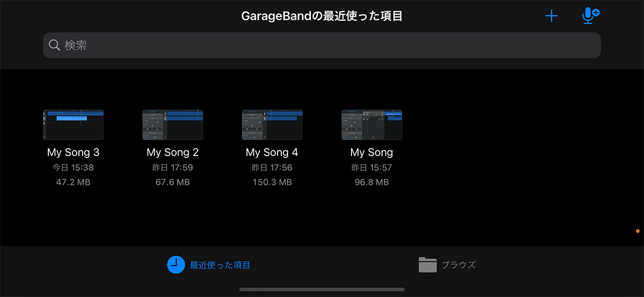
Task: Click the GarageBandの最近使った項目 header title
Action: (x=322, y=16)
